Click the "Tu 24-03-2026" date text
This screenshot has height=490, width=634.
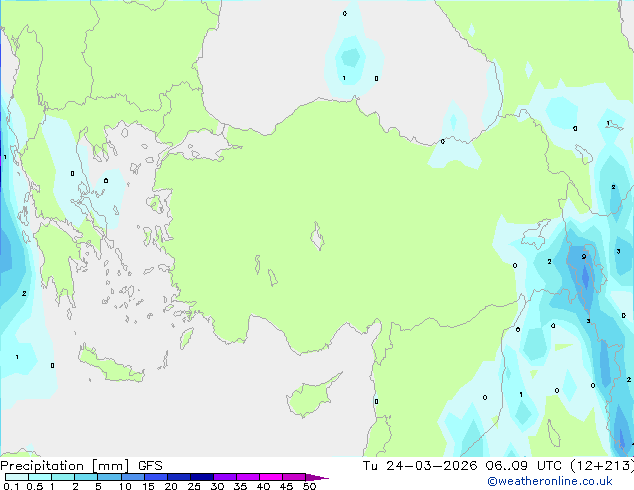click(x=420, y=466)
